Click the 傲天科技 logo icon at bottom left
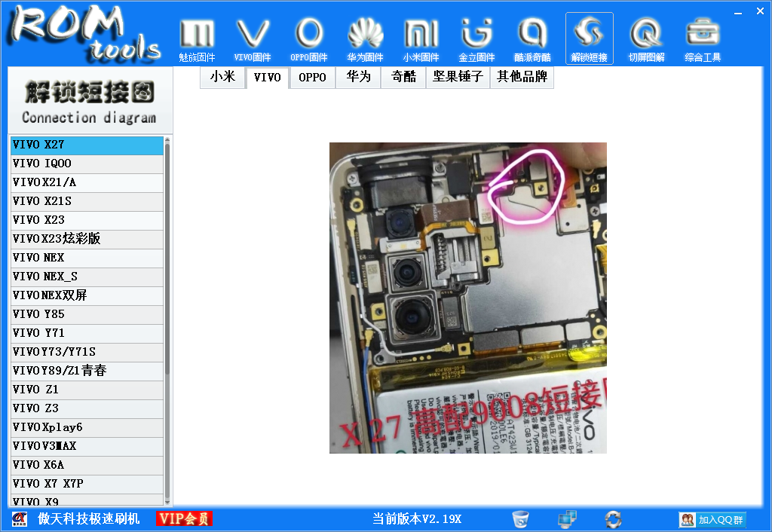The image size is (772, 532). tap(20, 518)
